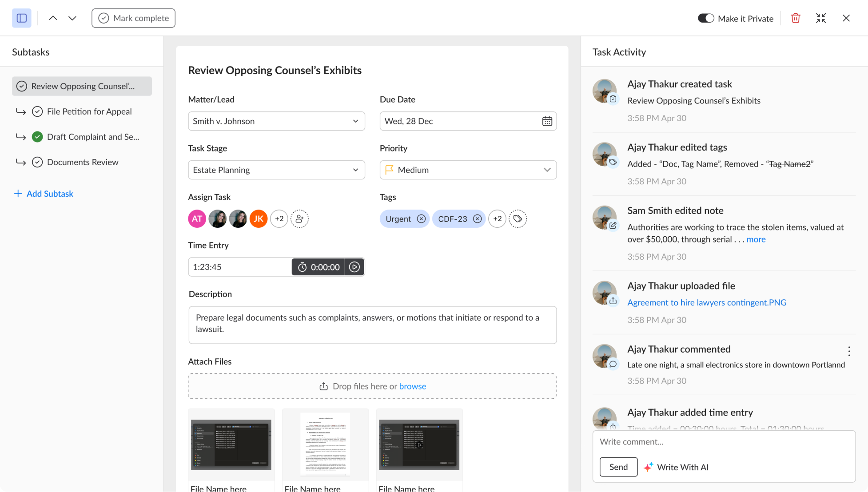Image resolution: width=868 pixels, height=492 pixels.
Task: Open the comment options three-dot menu
Action: 849,351
